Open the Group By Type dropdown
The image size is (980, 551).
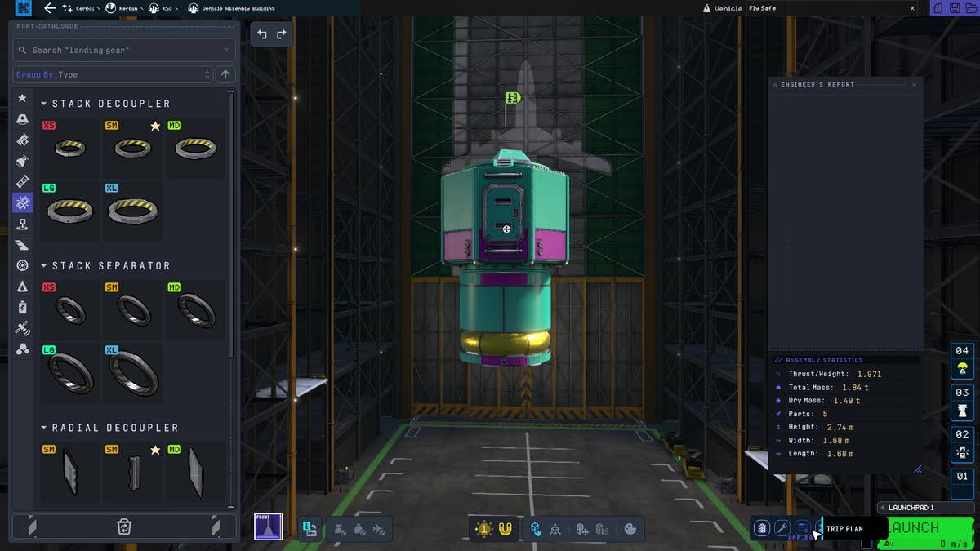click(113, 74)
